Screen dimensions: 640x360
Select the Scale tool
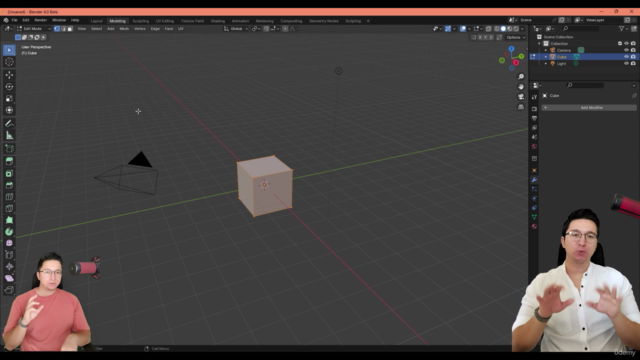click(x=9, y=98)
